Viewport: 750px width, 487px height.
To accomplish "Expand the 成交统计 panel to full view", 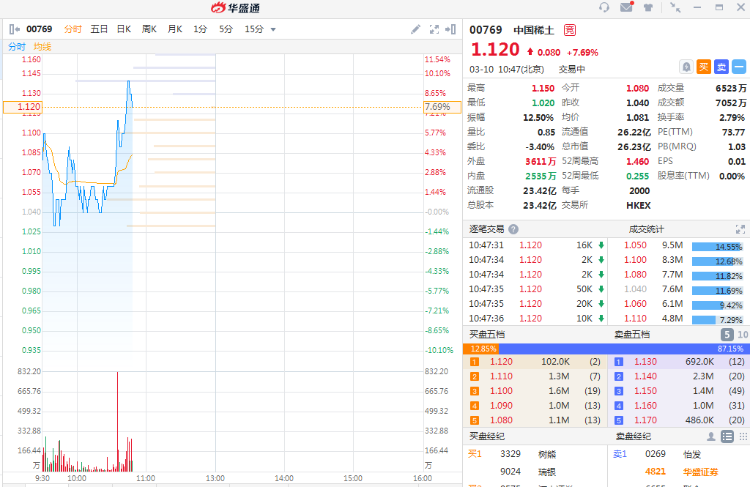I will coord(741,229).
